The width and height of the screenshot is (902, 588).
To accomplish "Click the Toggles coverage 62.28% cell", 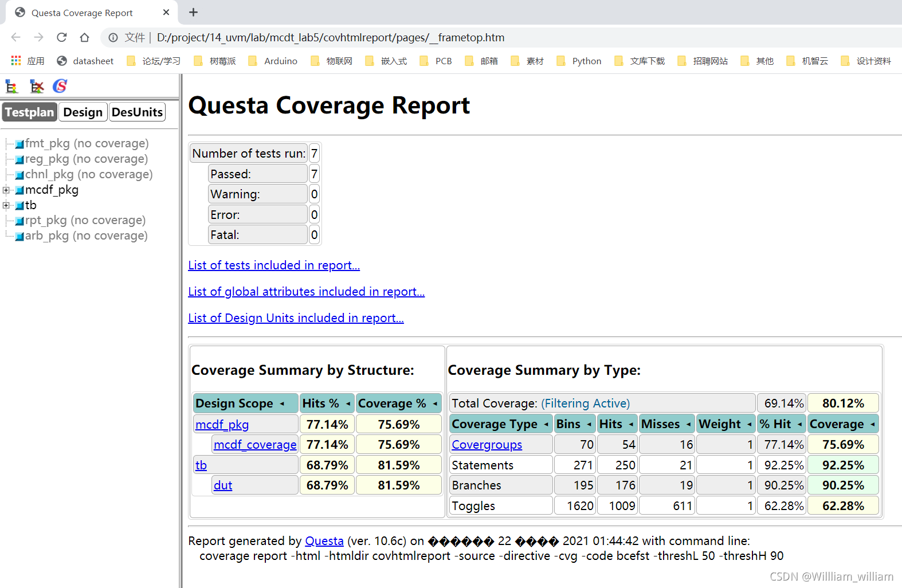I will click(843, 506).
